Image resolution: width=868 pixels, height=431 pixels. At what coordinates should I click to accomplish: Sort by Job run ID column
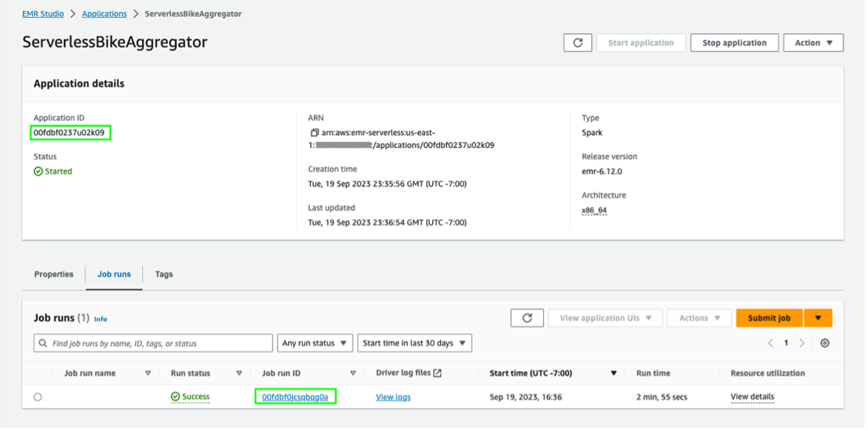click(x=353, y=374)
